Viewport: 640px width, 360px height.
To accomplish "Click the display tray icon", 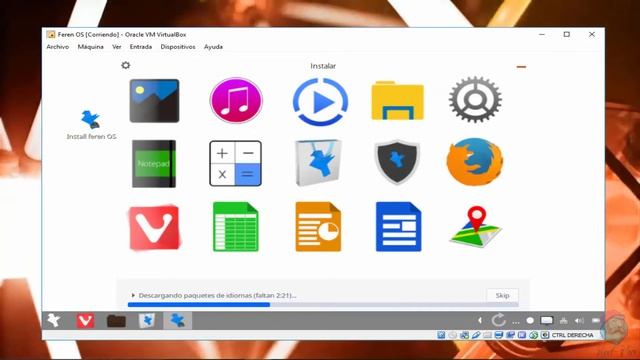I will click(x=547, y=321).
